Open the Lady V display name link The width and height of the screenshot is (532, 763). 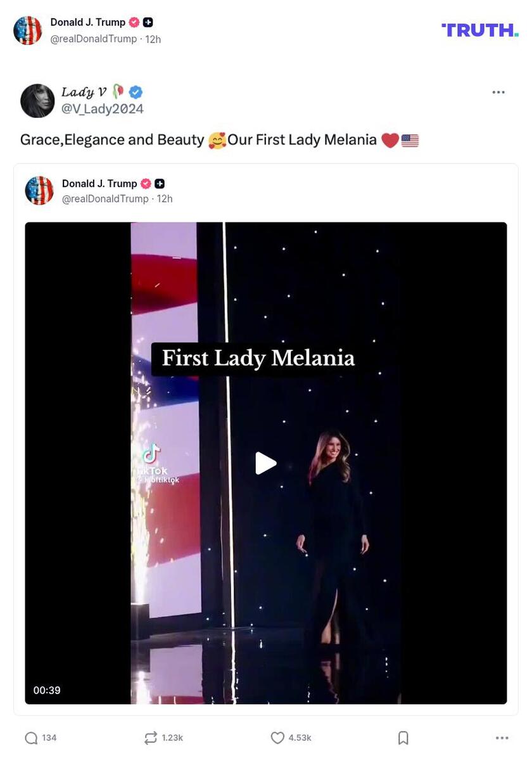pos(84,93)
